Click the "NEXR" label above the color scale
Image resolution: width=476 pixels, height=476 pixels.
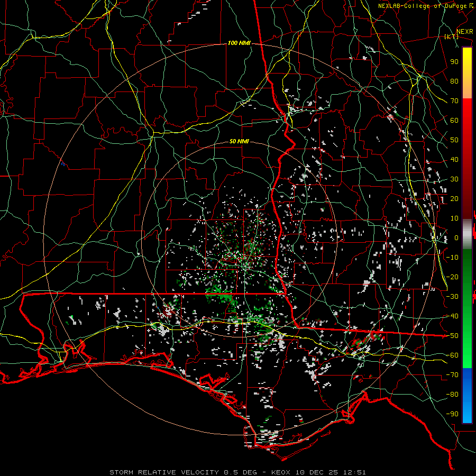[x=465, y=32]
